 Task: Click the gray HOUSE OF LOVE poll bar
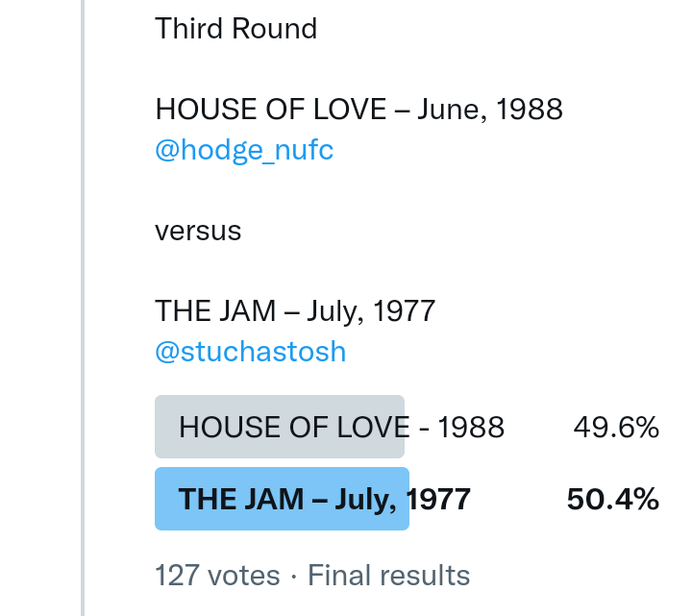279,427
